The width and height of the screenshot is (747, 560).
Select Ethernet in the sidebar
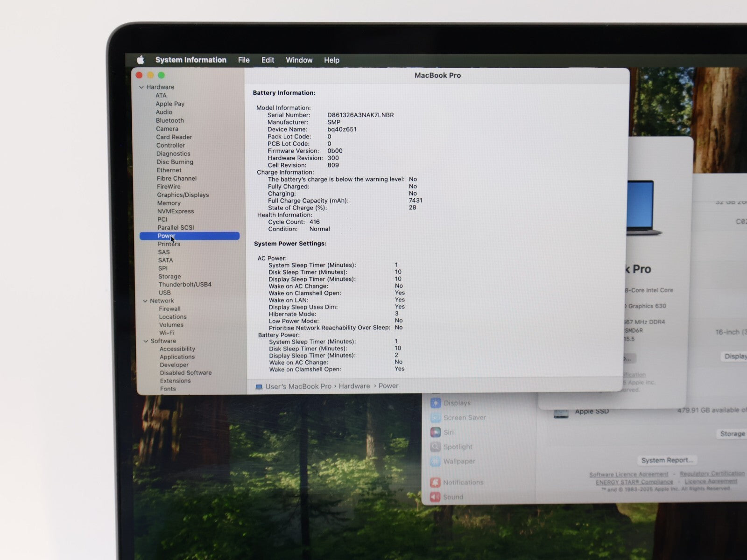click(169, 170)
